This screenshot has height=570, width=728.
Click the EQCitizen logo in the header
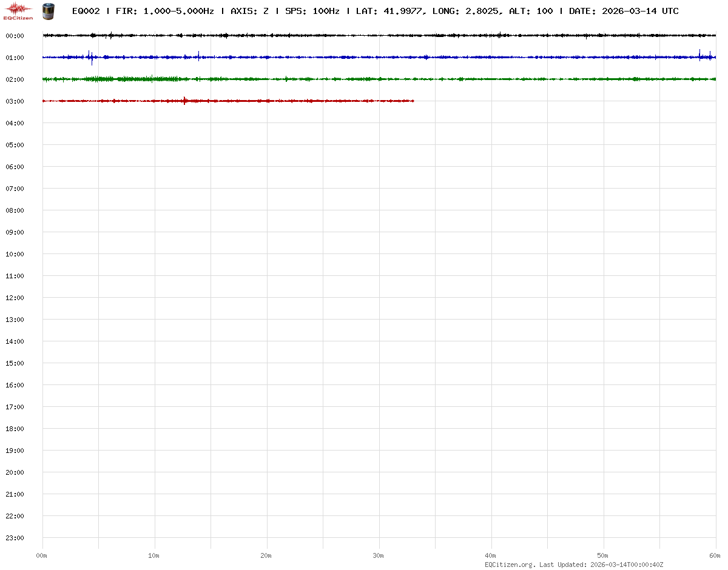click(19, 10)
